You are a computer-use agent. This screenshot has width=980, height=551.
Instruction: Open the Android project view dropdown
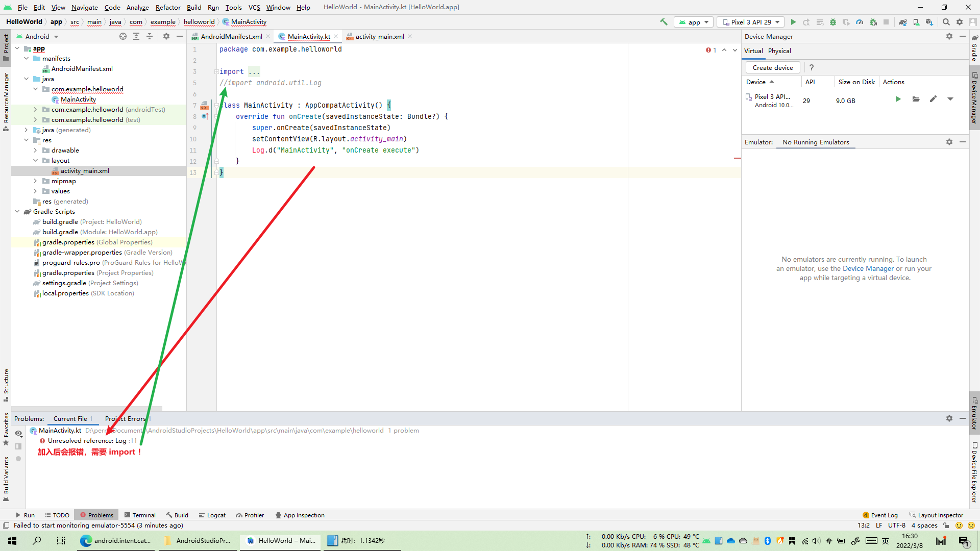37,36
